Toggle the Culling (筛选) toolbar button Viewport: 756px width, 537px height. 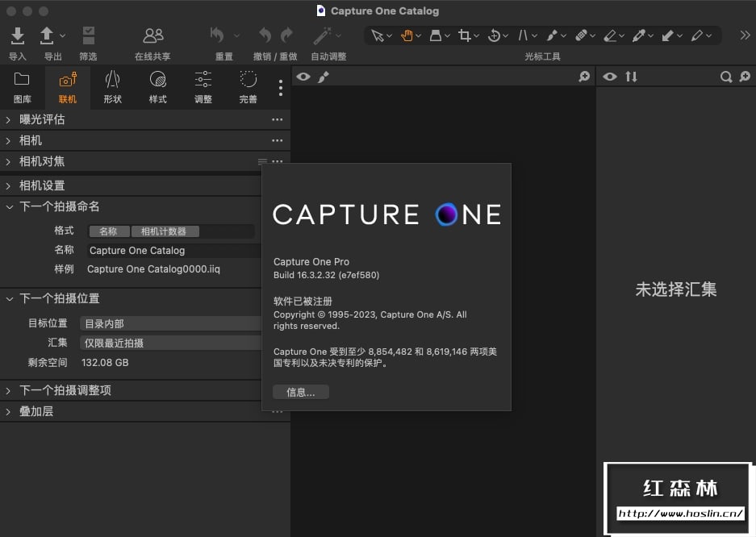click(89, 36)
